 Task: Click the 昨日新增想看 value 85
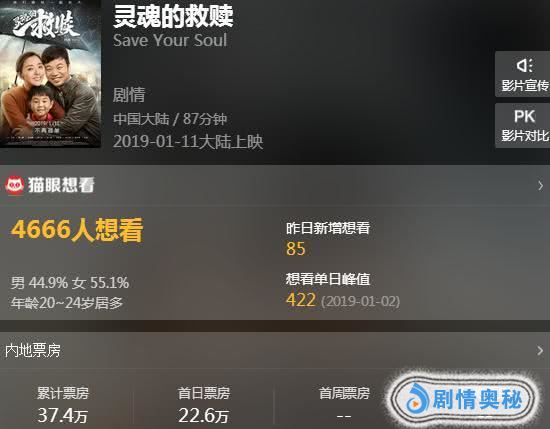[296, 249]
